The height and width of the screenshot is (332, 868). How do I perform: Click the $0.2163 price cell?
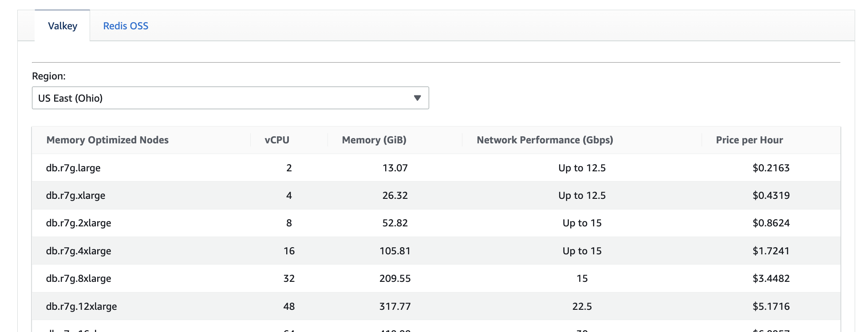coord(771,168)
